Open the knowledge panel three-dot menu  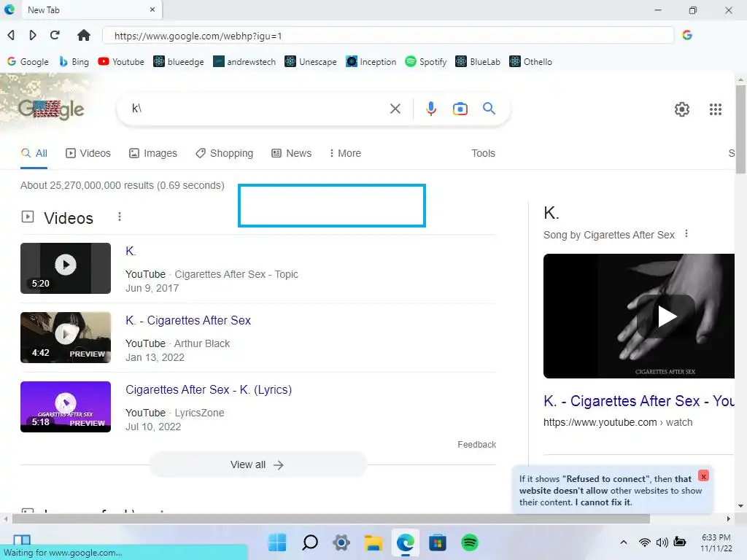686,234
